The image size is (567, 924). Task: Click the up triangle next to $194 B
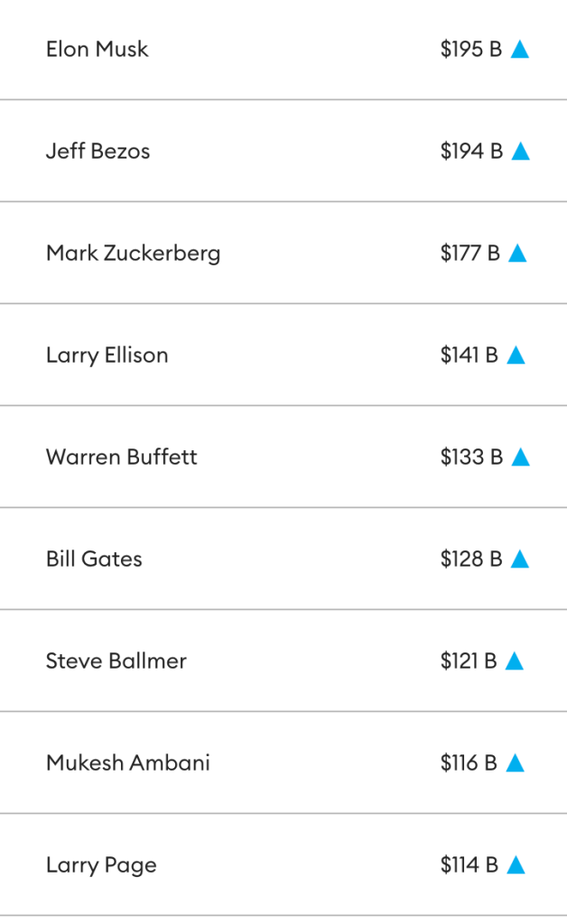tap(520, 152)
